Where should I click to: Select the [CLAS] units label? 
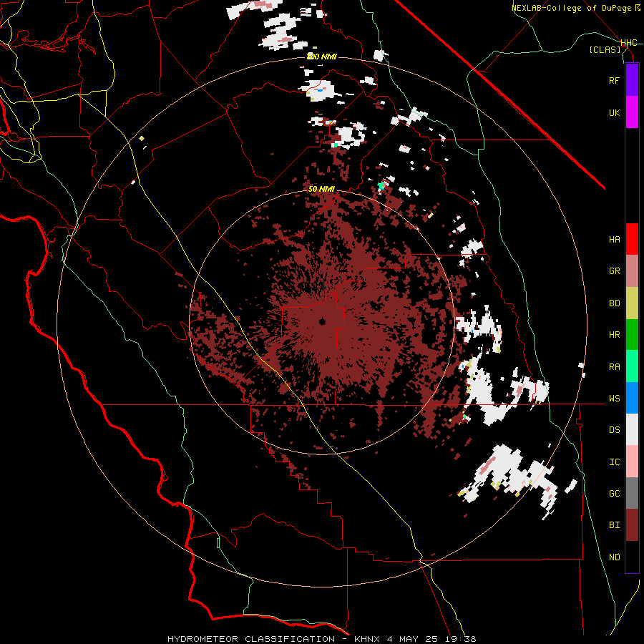coord(605,49)
